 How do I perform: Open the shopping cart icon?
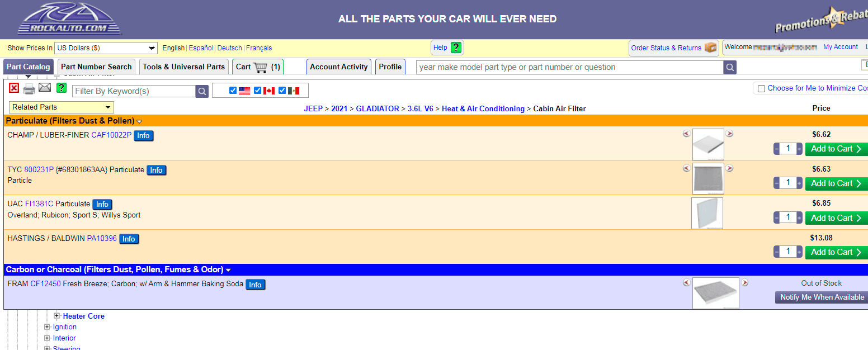point(261,67)
